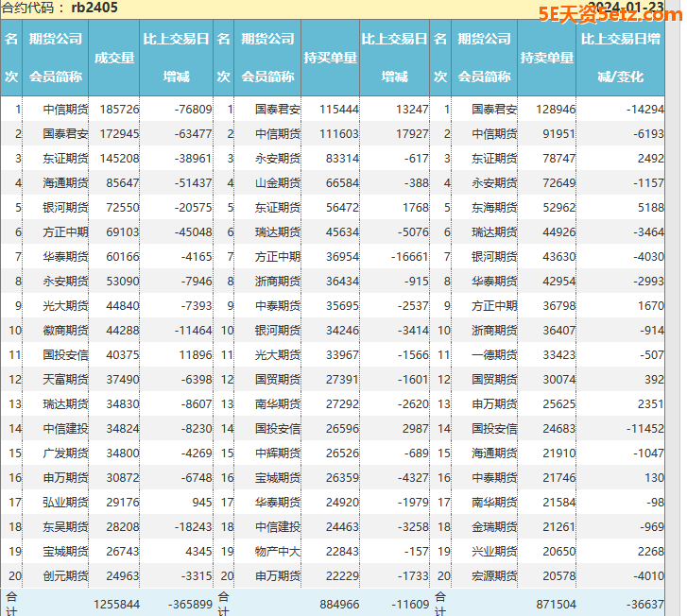Select the contract code rb2405
This screenshot has height=616, width=687.
tap(94, 8)
